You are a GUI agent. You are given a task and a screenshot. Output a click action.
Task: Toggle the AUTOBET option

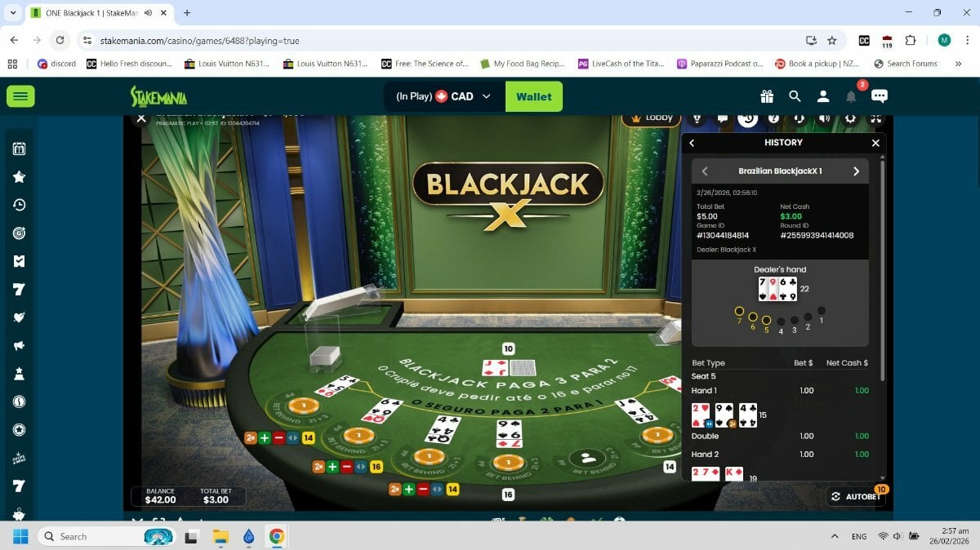pos(857,496)
